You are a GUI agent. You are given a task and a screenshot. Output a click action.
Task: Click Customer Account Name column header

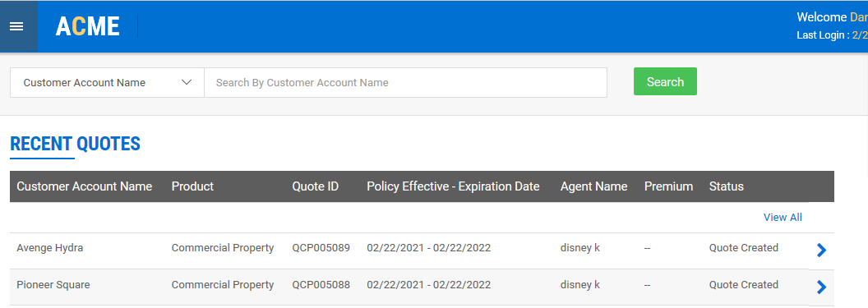(x=84, y=186)
